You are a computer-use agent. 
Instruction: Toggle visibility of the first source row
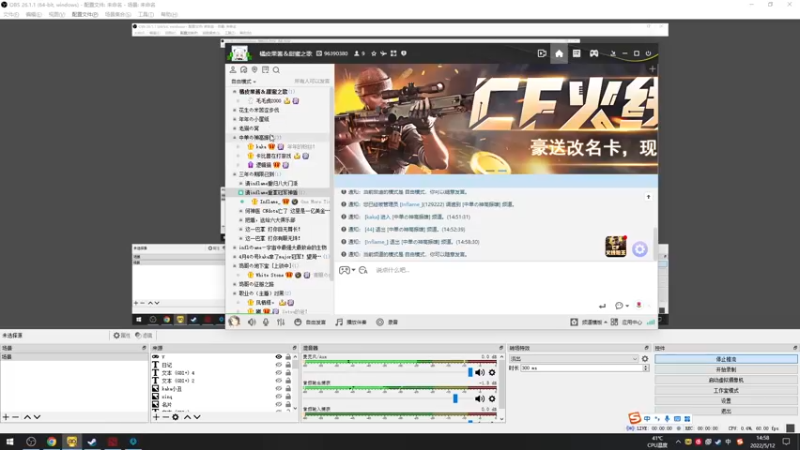[x=279, y=357]
